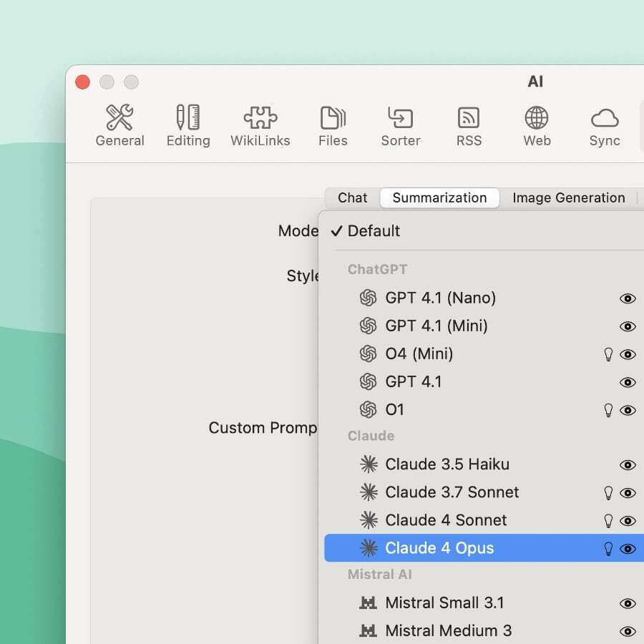644x644 pixels.
Task: Open Files preferences pane
Action: [x=333, y=126]
